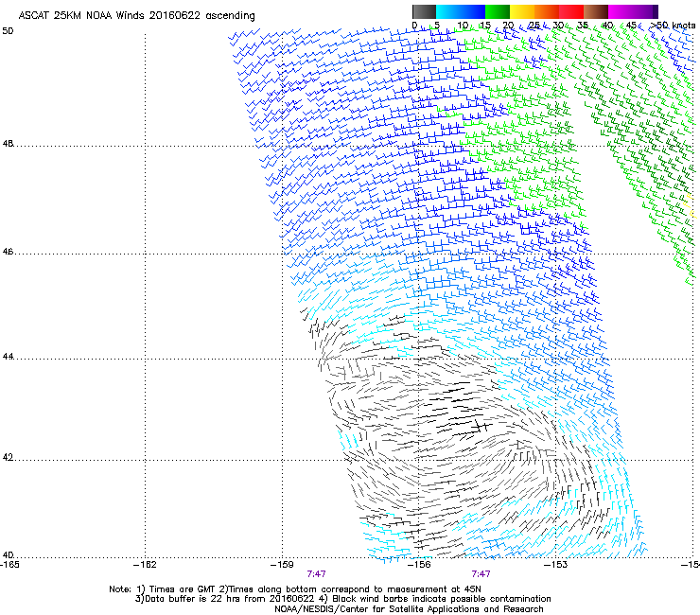Click the latitude axis label '44'
This screenshot has width=700, height=615.
pyautogui.click(x=8, y=357)
